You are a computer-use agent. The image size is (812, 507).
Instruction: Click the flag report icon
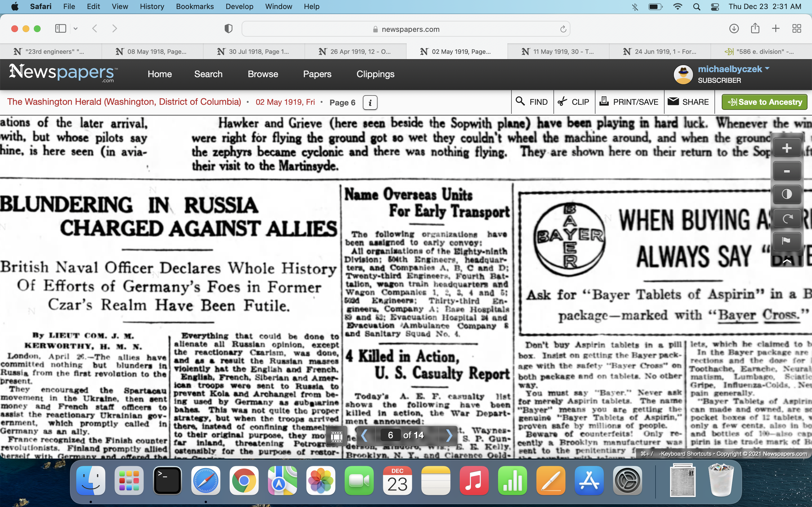click(x=787, y=241)
